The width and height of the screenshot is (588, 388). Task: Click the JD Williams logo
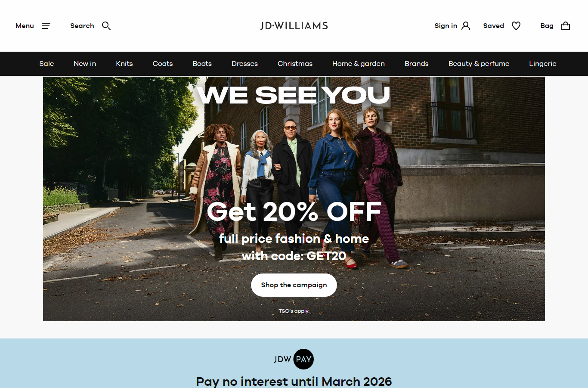tap(294, 26)
